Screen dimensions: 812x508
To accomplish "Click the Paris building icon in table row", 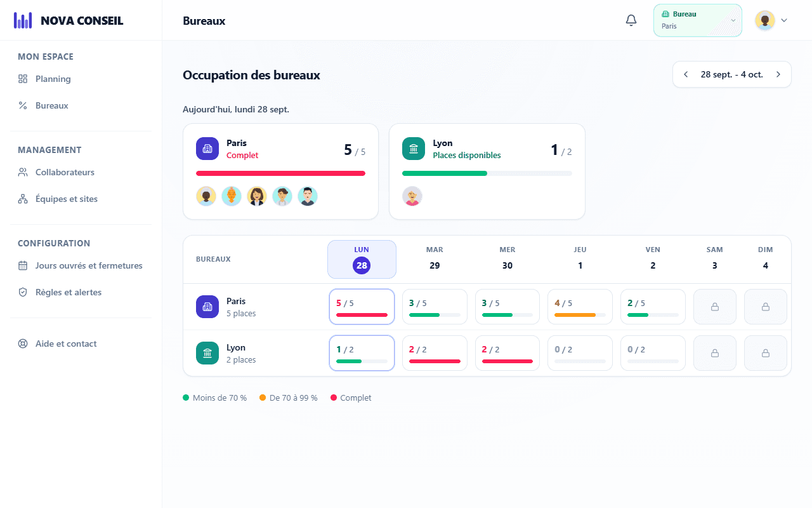I will (207, 307).
